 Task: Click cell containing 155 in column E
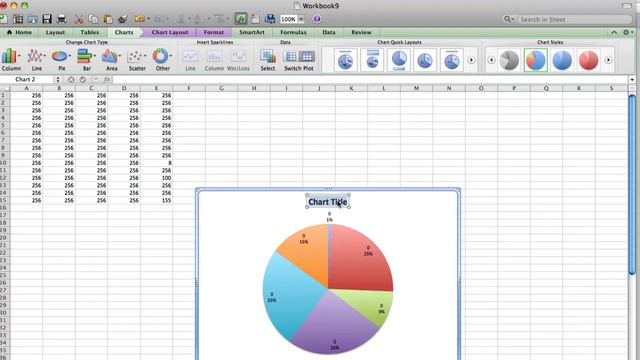(x=156, y=200)
